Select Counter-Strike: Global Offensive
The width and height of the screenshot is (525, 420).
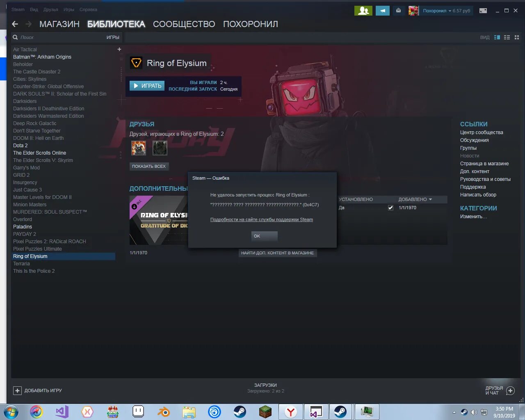[48, 87]
